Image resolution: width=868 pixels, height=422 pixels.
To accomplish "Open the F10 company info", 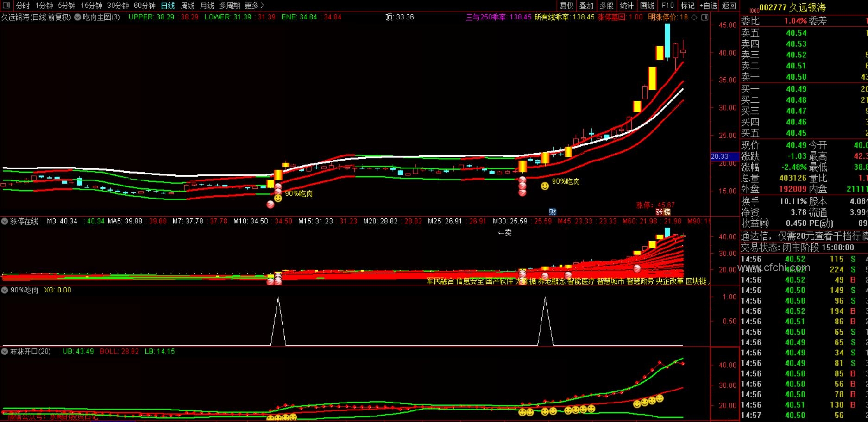I will coord(668,6).
